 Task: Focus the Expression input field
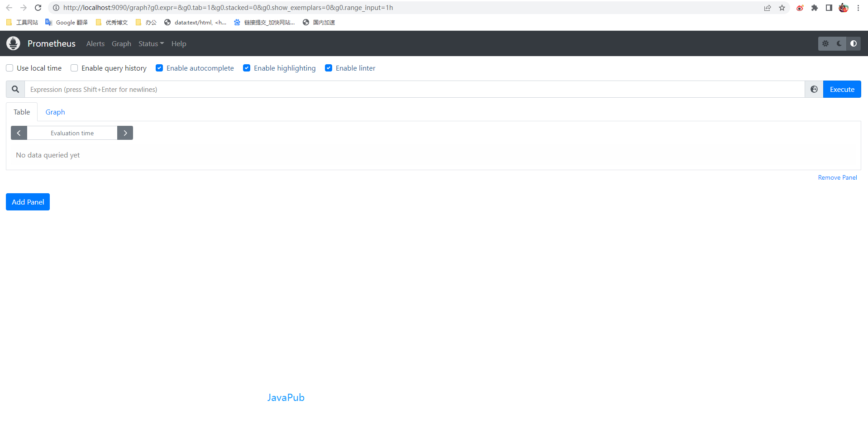pyautogui.click(x=415, y=89)
